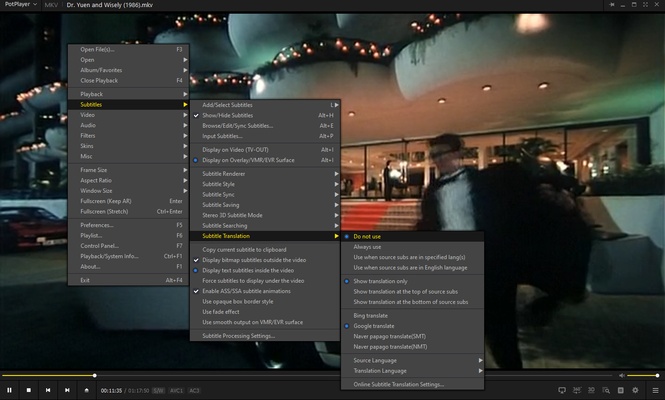Click the AVC1 video codec indicator
Viewport: 665px width, 400px height.
click(x=176, y=390)
